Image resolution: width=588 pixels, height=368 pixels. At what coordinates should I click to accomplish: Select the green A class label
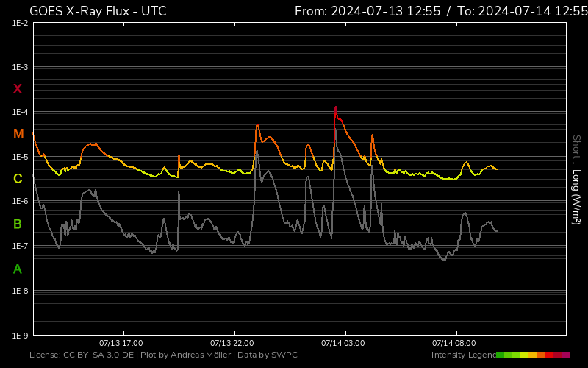point(18,269)
